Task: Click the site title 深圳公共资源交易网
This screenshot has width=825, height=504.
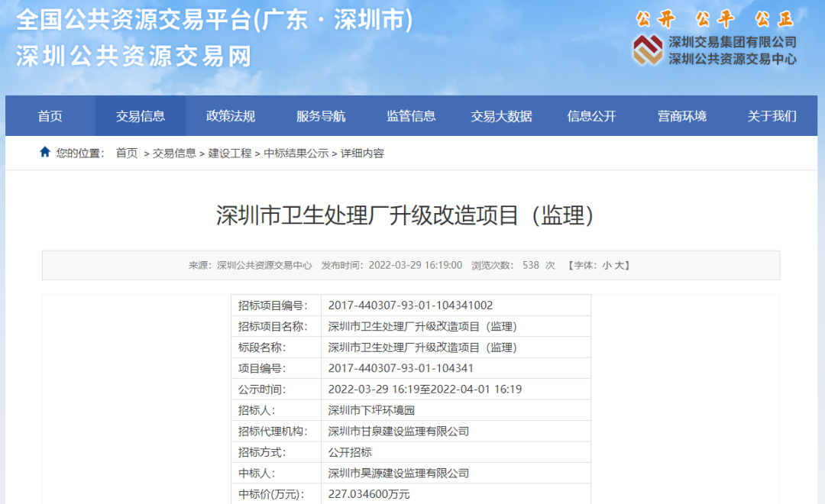Action: pyautogui.click(x=134, y=57)
